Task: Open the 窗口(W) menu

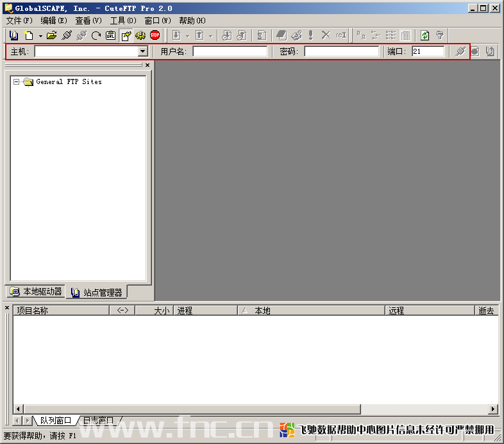Action: 158,21
